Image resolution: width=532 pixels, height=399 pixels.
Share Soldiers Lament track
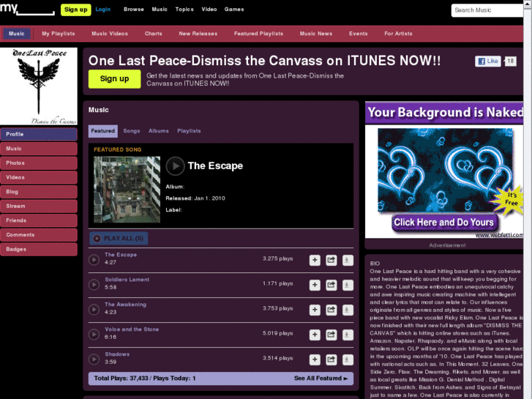pyautogui.click(x=331, y=285)
